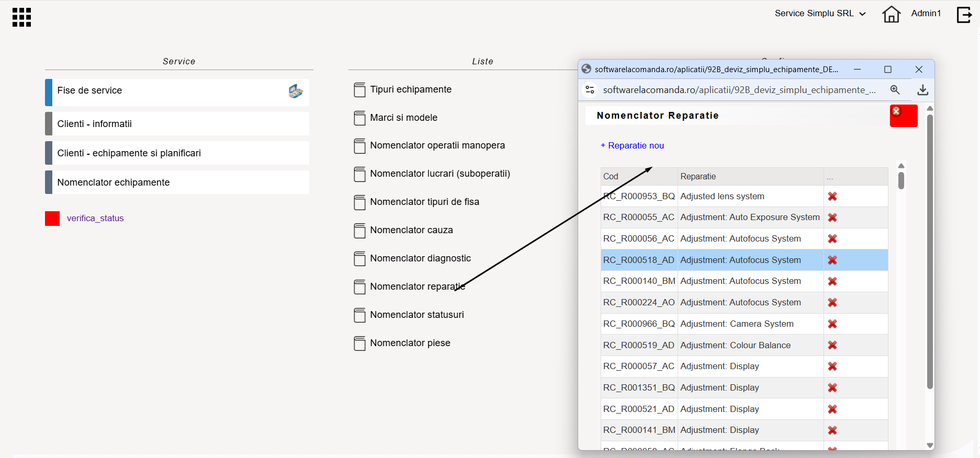The width and height of the screenshot is (980, 458).
Task: Close the Nomenclator Reparatie panel with red button
Action: [904, 116]
